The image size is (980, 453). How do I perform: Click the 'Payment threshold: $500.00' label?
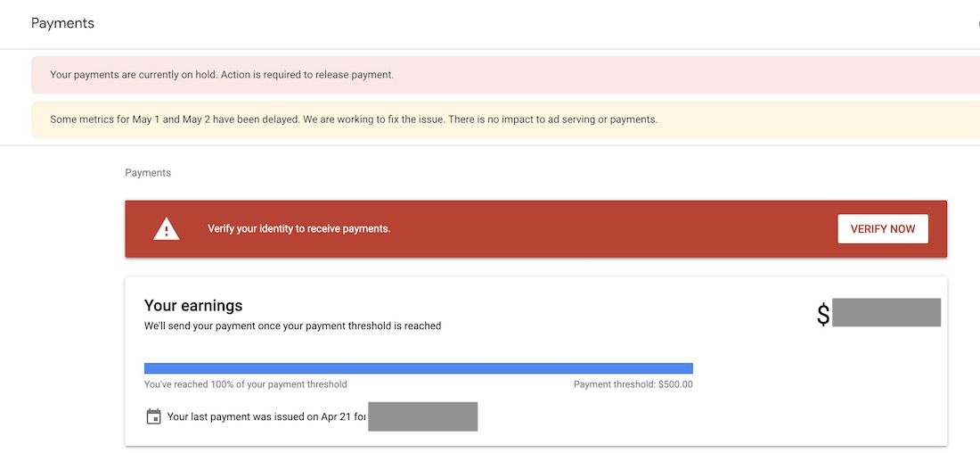(633, 385)
